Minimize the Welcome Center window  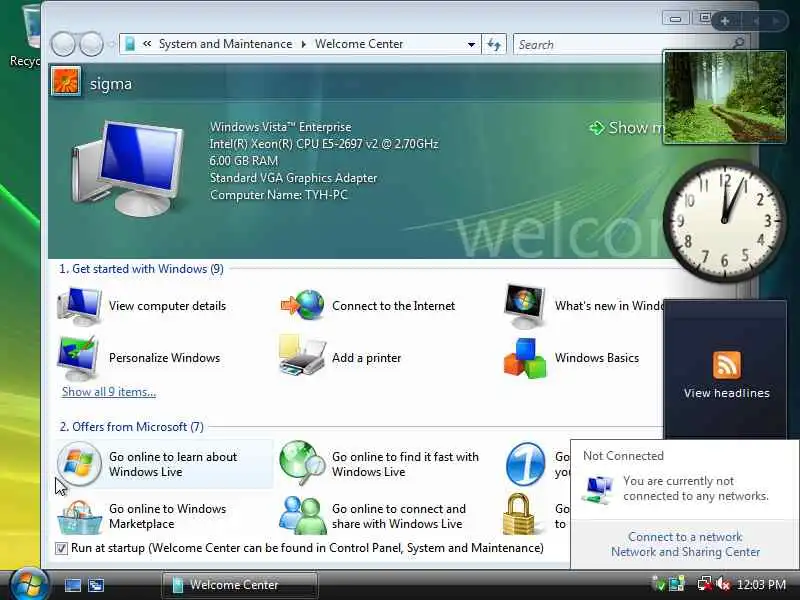click(x=676, y=19)
